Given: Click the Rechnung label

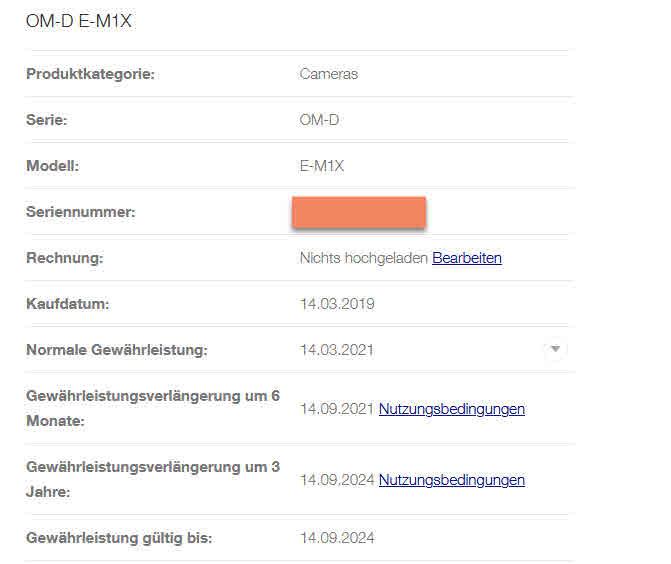Looking at the screenshot, I should pos(65,258).
